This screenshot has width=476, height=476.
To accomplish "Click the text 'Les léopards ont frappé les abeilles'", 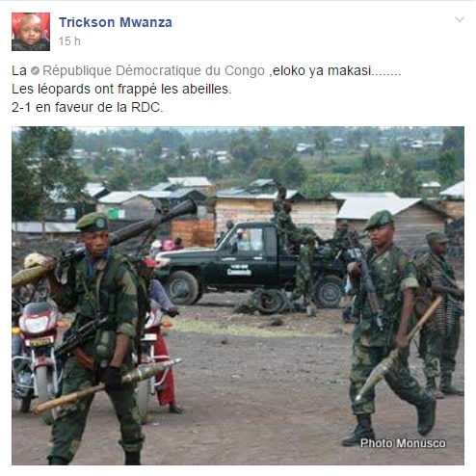I will 121,89.
